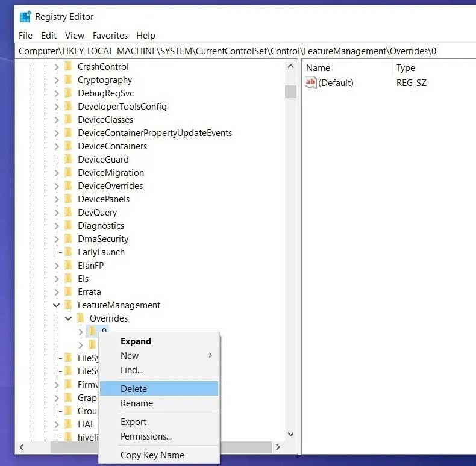
Task: Select the DeveloperToolsConfig folder icon
Action: (69, 106)
